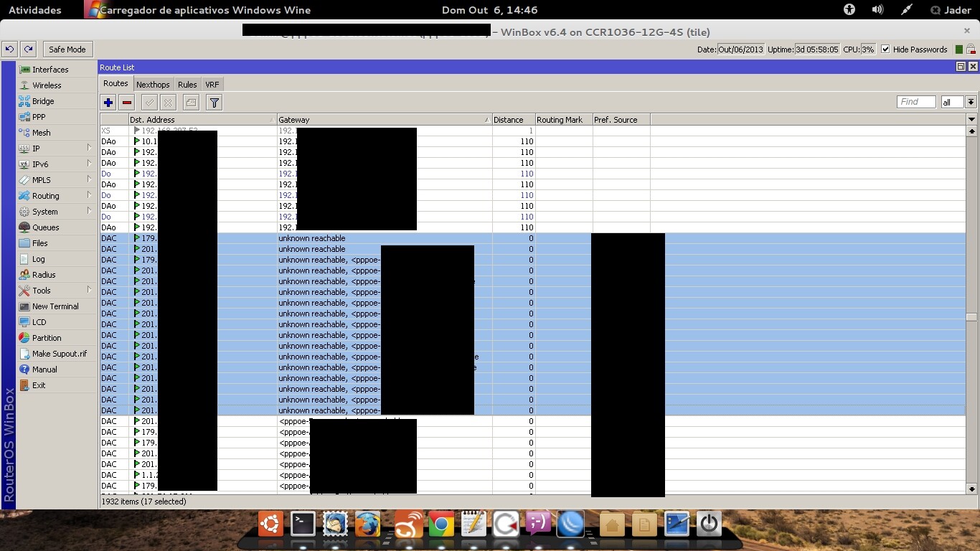Switch to the VRF tab
Image resolution: width=980 pixels, height=551 pixels.
tap(212, 85)
